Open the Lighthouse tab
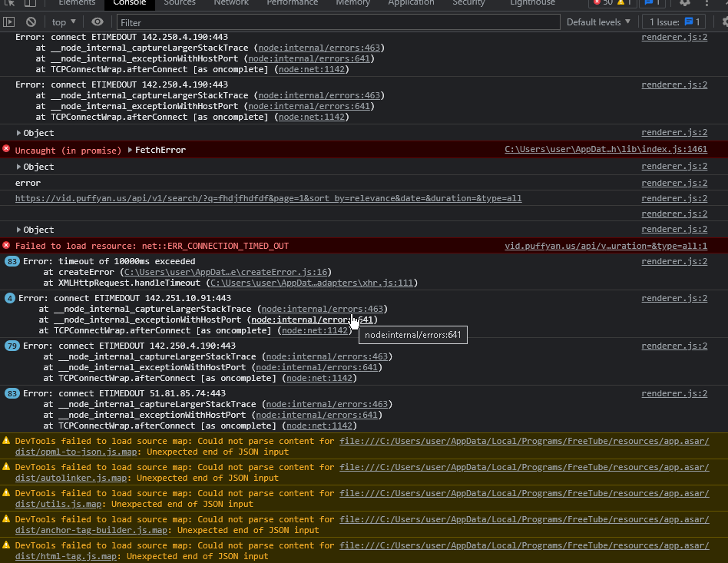The height and width of the screenshot is (563, 728). pos(532,2)
